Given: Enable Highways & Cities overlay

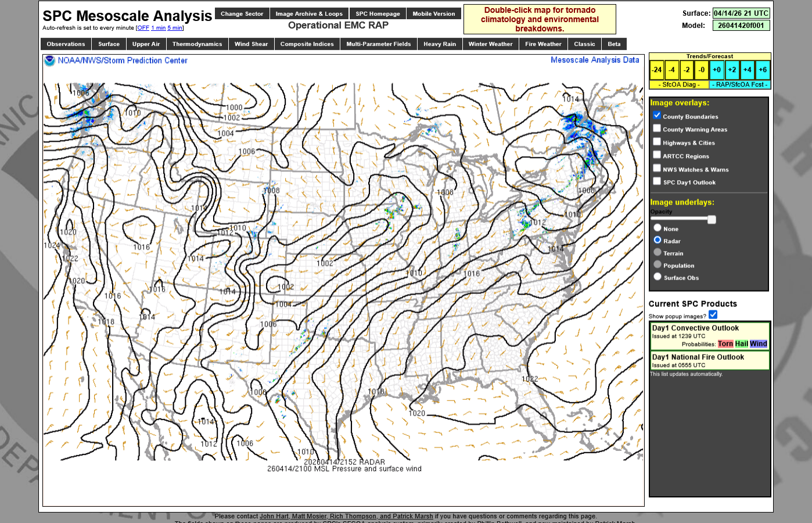Looking at the screenshot, I should click(657, 142).
